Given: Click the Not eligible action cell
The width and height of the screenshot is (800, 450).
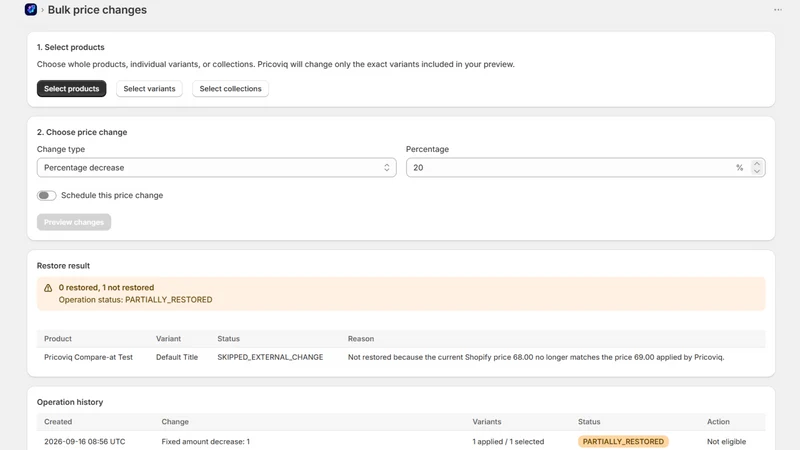Looking at the screenshot, I should coord(726,441).
